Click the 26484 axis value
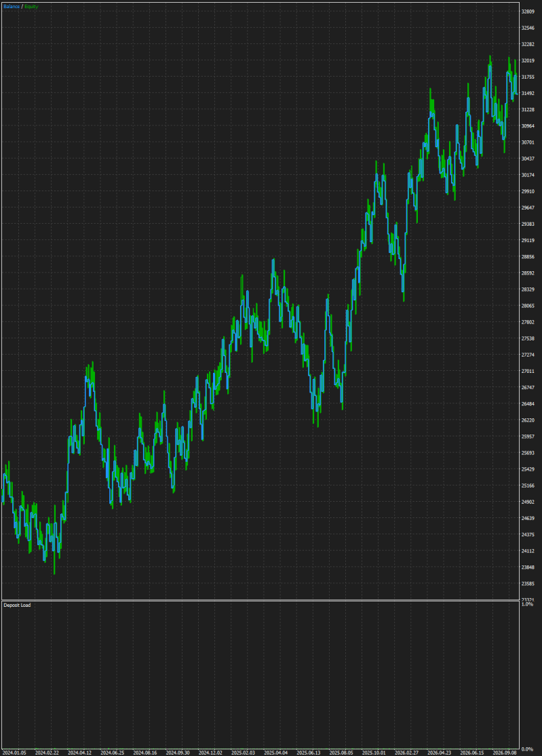 click(x=528, y=405)
